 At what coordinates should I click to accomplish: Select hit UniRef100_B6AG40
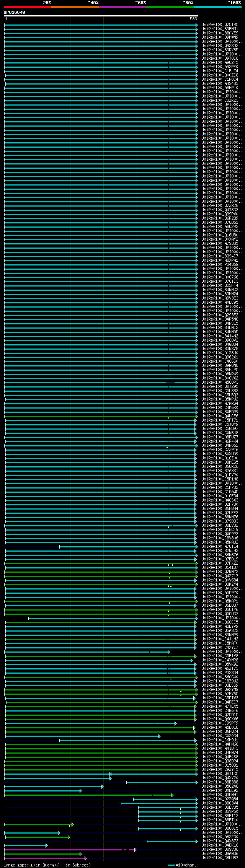(x=220, y=677)
